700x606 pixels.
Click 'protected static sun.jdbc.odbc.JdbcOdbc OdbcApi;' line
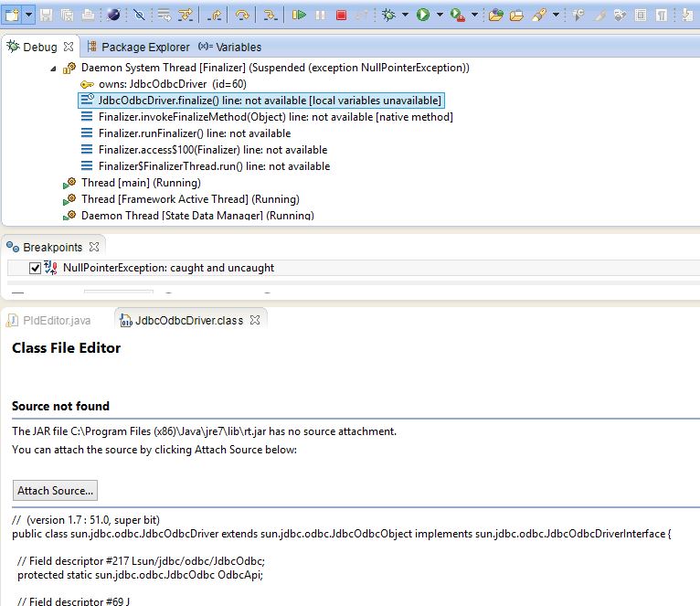(140, 575)
